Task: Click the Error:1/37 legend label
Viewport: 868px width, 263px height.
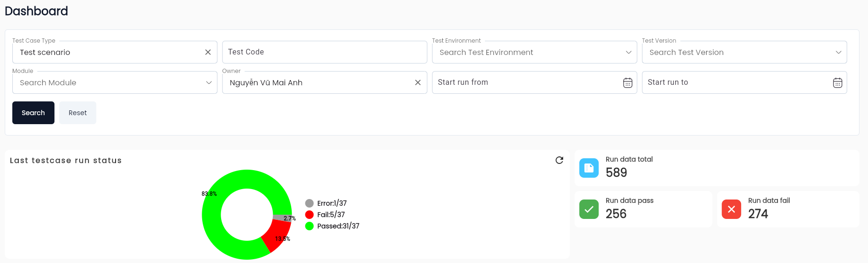Action: pyautogui.click(x=332, y=203)
